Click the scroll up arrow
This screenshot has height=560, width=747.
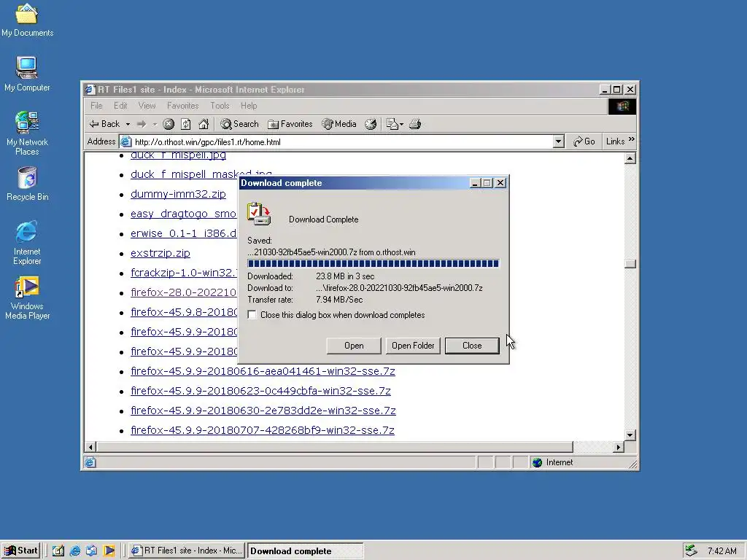tap(630, 158)
